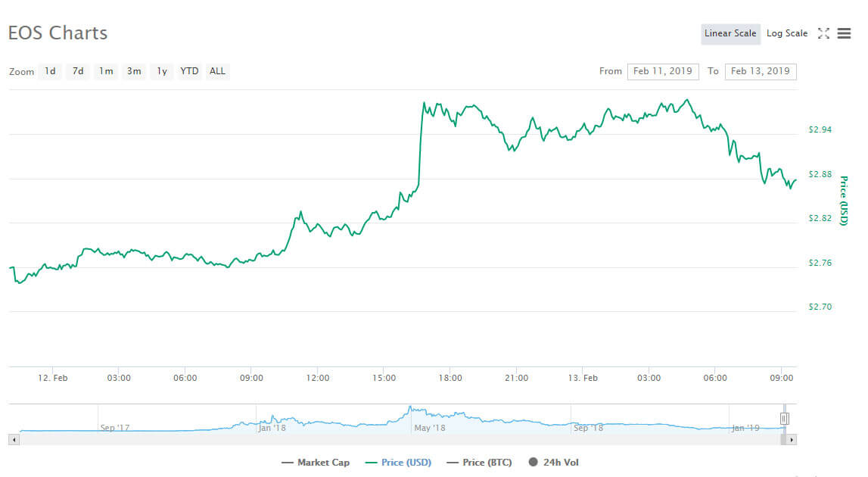
Task: Set zoom to YTD
Action: [x=189, y=71]
